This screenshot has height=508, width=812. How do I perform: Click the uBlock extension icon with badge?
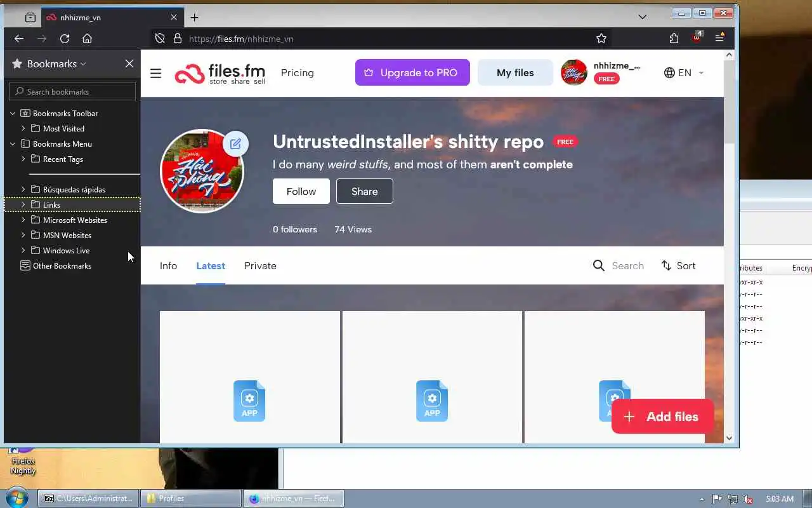click(x=697, y=37)
